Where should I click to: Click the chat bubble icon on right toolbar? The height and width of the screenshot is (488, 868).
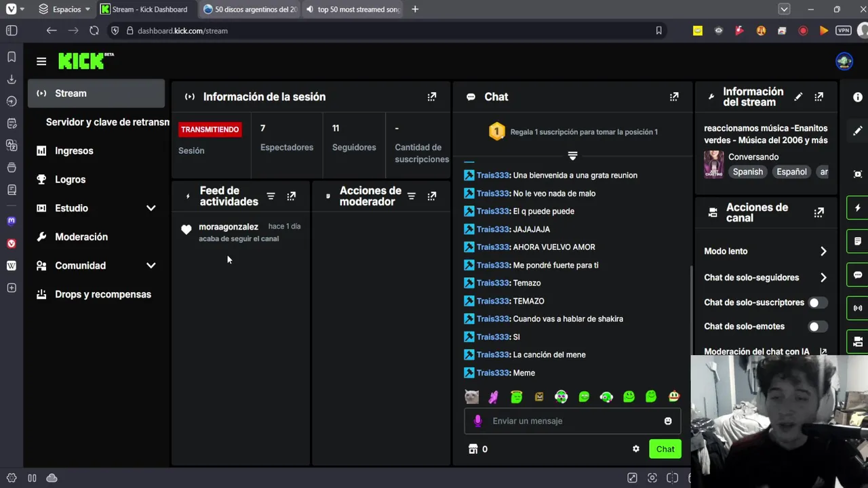(x=858, y=274)
